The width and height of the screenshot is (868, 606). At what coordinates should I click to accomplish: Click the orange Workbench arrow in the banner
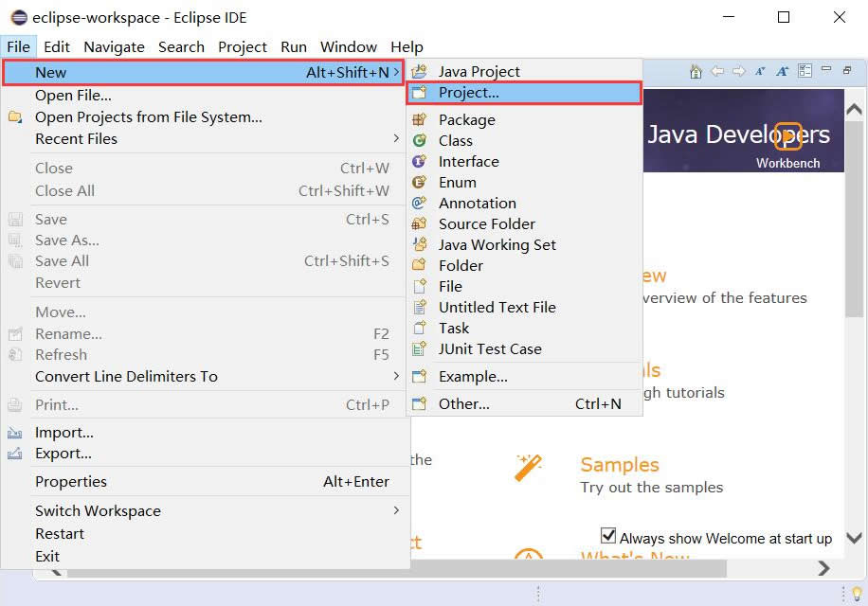click(x=789, y=136)
